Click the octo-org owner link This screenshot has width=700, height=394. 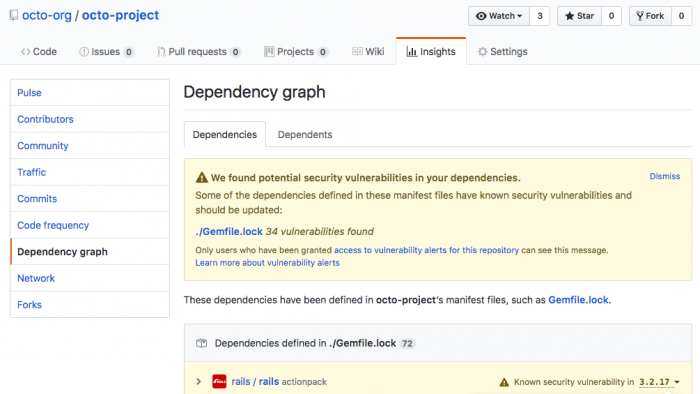46,16
